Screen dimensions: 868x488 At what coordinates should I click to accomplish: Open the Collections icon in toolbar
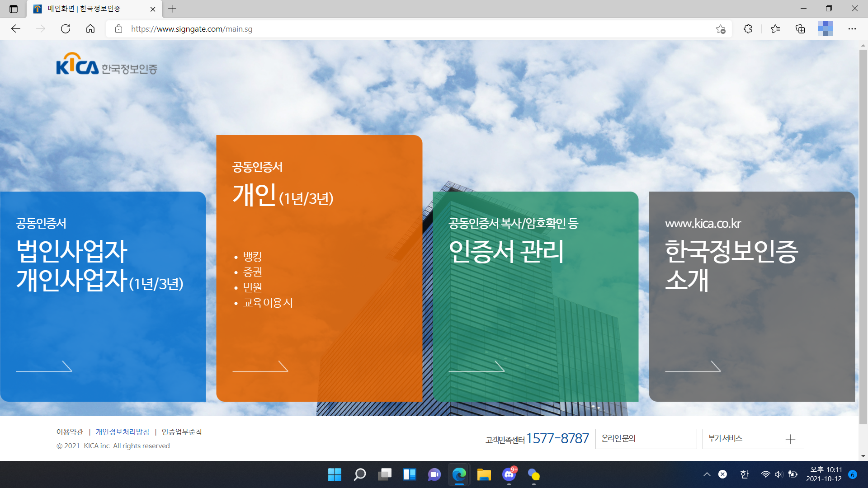pyautogui.click(x=800, y=29)
